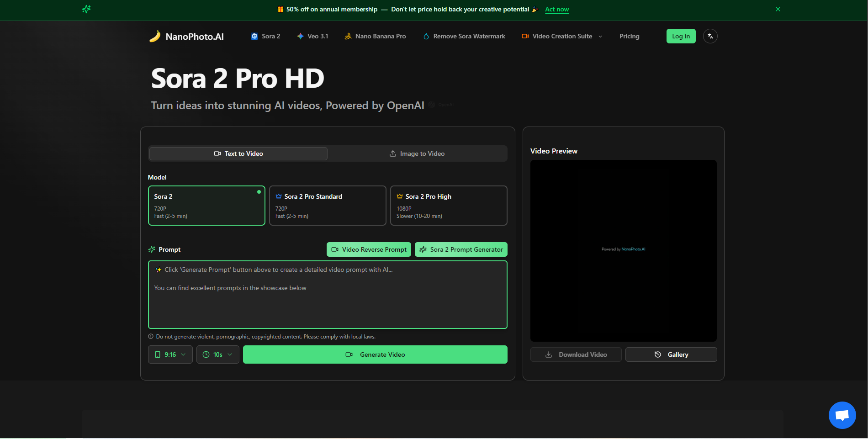Open the Nano Banana Pro page
The image size is (868, 439).
pos(375,36)
